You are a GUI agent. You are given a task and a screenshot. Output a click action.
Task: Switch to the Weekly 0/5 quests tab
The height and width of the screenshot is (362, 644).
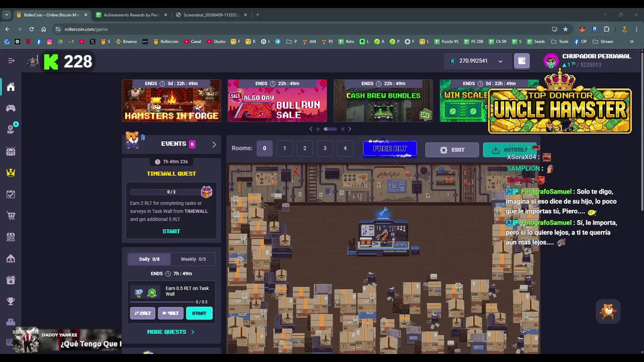[x=193, y=259]
